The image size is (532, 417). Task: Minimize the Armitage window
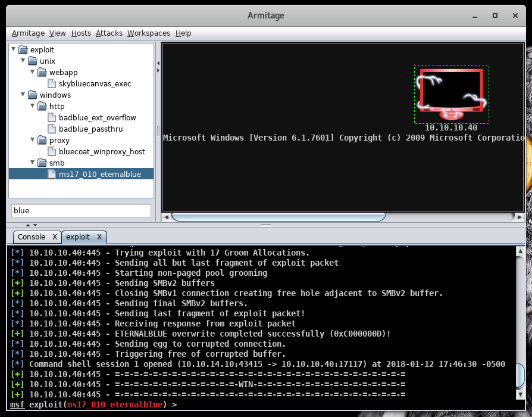pos(475,15)
